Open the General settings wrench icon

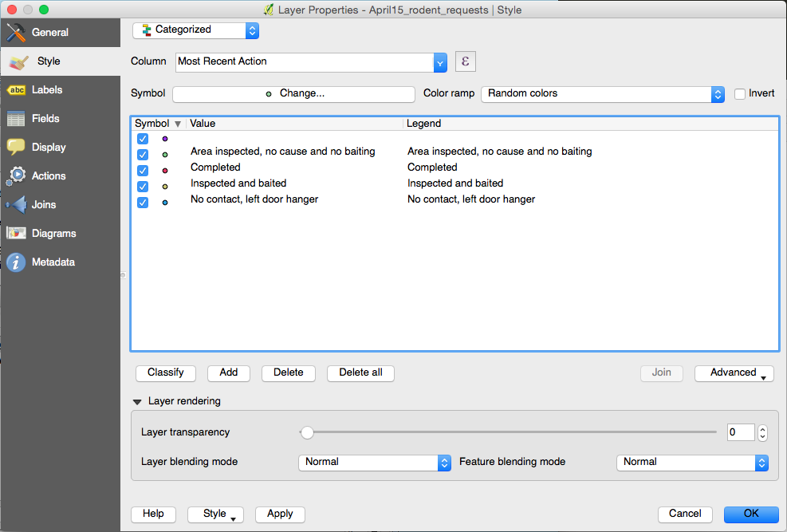tap(16, 33)
